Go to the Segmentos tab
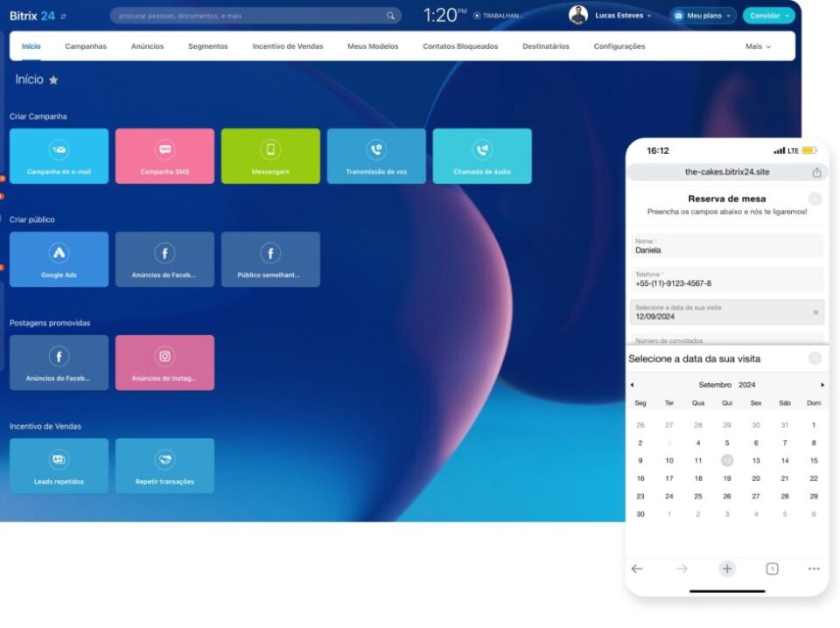 coord(208,46)
